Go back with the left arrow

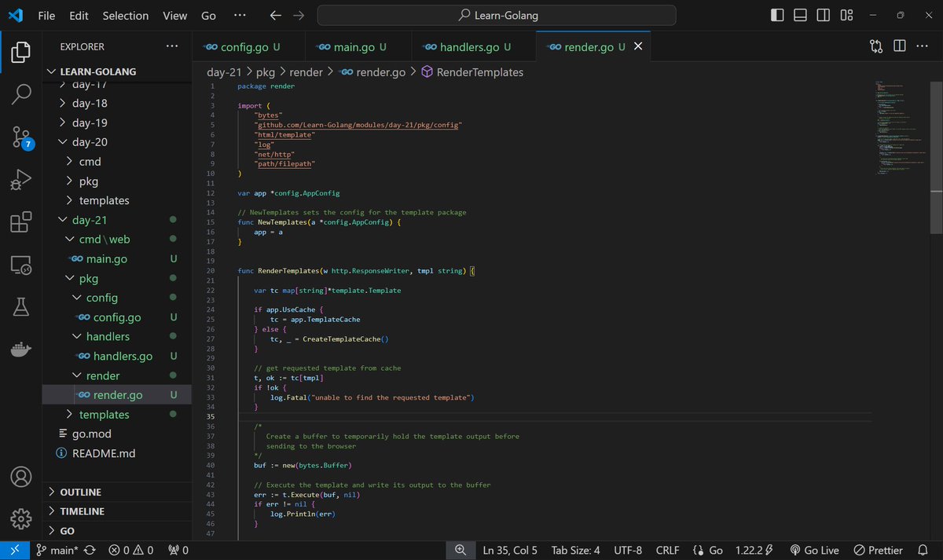point(274,15)
